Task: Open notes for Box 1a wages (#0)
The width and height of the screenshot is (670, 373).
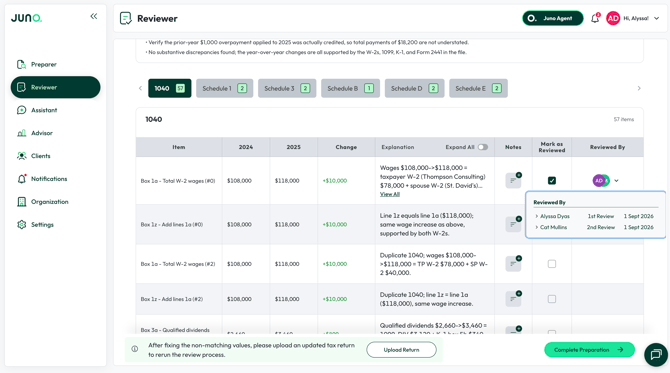Action: point(513,180)
